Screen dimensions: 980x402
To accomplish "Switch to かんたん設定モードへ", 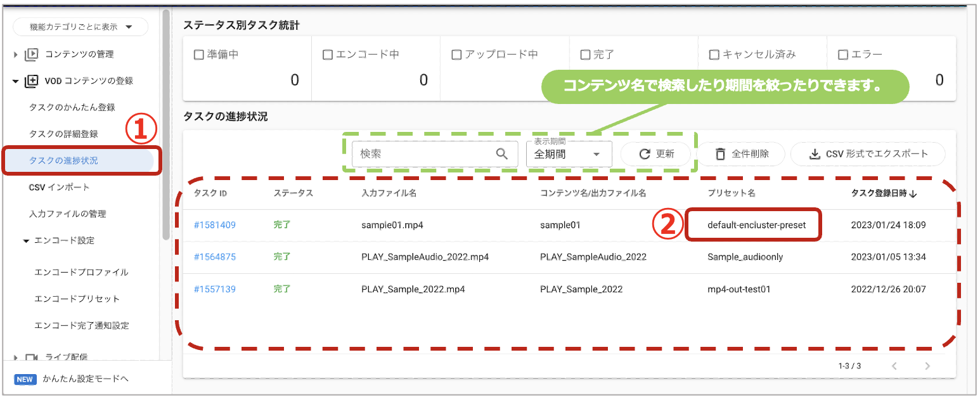I will point(86,379).
